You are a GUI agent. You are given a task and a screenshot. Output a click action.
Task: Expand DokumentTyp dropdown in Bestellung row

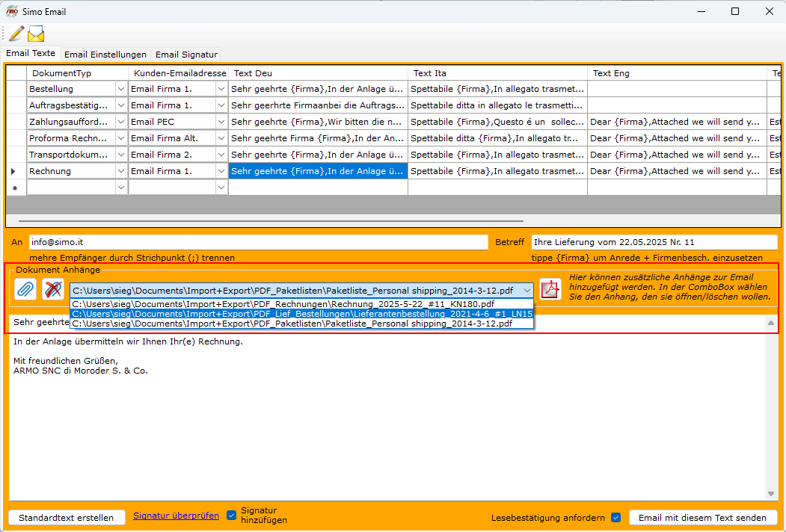(x=121, y=89)
